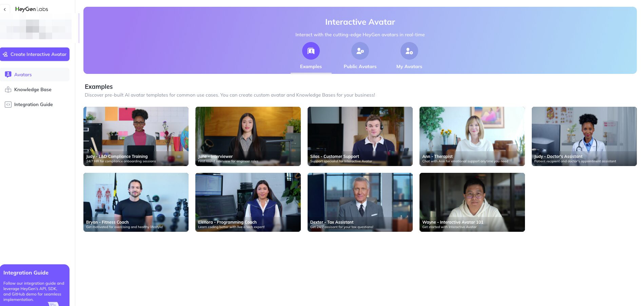This screenshot has width=644, height=306.
Task: Click the Integration Guide code icon
Action: 8,104
